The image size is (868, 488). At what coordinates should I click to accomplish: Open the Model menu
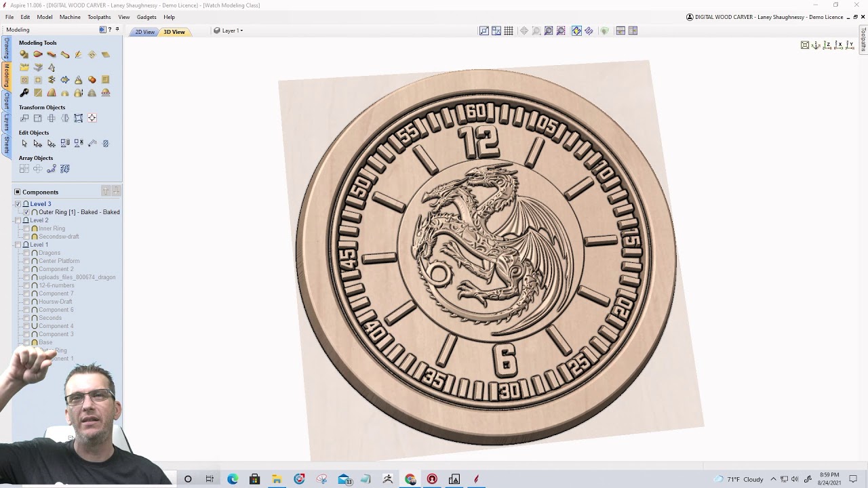coord(45,17)
